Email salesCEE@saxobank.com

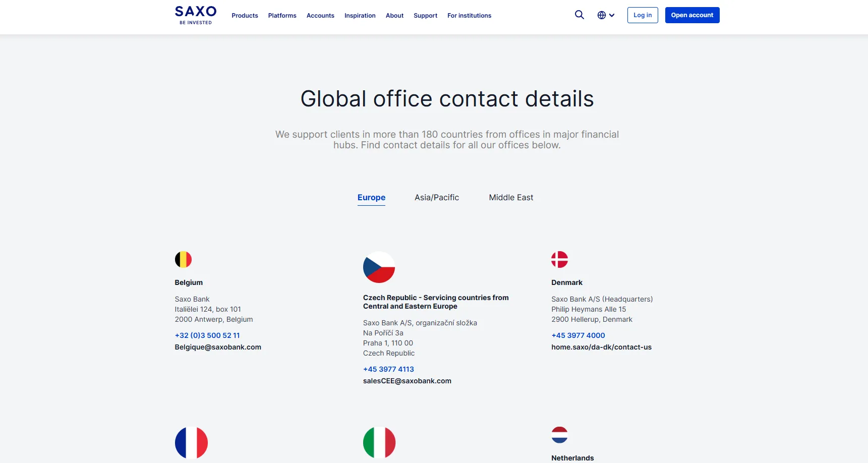point(407,381)
